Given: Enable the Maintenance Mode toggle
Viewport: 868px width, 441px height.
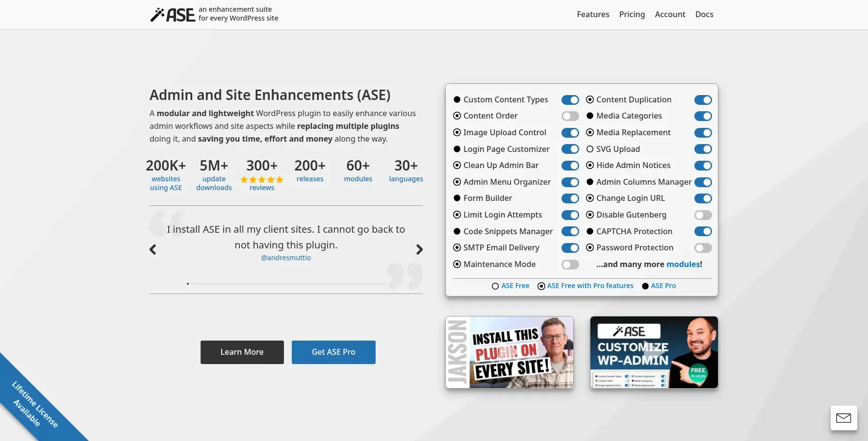Looking at the screenshot, I should coord(570,265).
